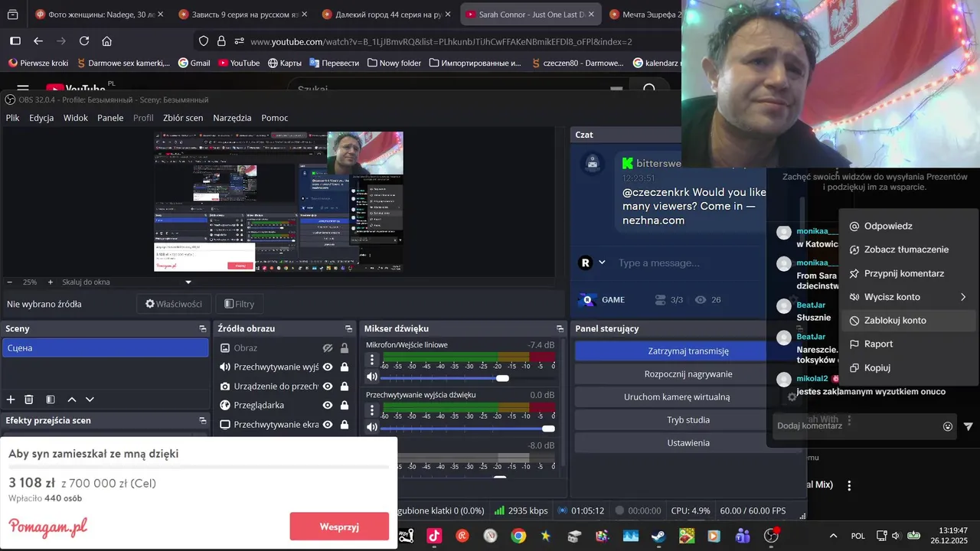Open preview zoom scaling dropdown
980x551 pixels.
pyautogui.click(x=188, y=282)
